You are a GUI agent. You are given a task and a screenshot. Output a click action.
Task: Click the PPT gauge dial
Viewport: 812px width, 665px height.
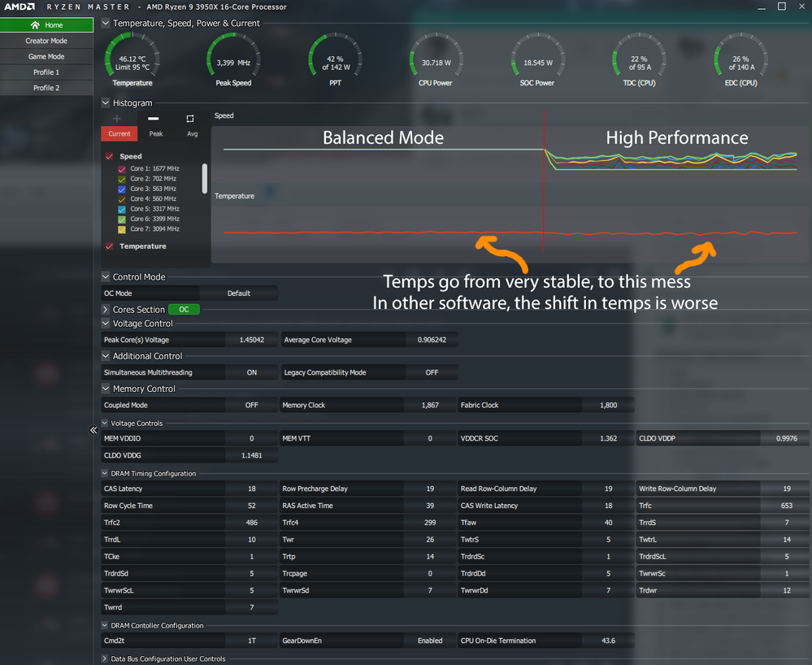pyautogui.click(x=335, y=56)
